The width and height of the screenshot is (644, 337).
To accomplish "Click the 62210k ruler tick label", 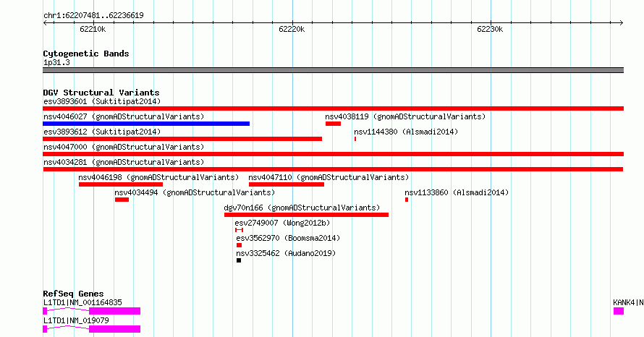I will (x=93, y=29).
